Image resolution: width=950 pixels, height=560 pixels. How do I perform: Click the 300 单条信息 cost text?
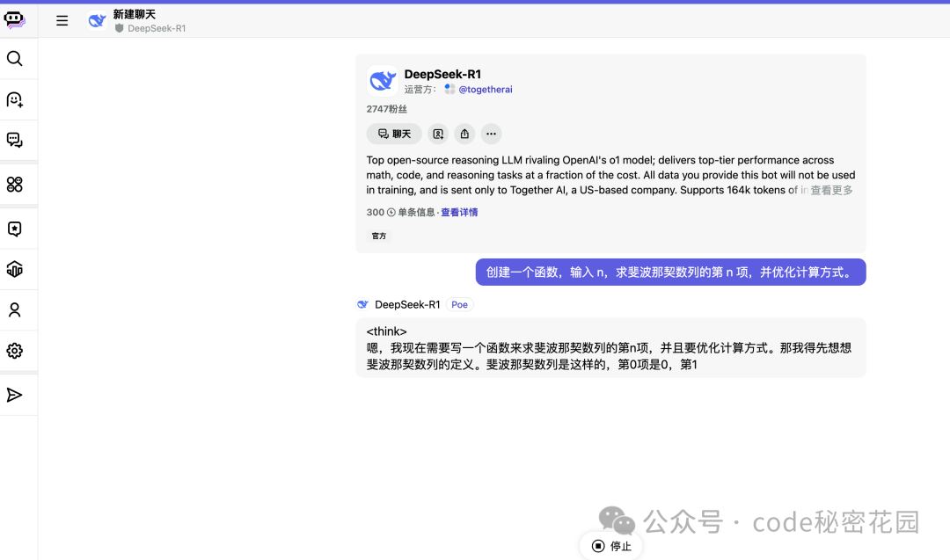pyautogui.click(x=400, y=212)
